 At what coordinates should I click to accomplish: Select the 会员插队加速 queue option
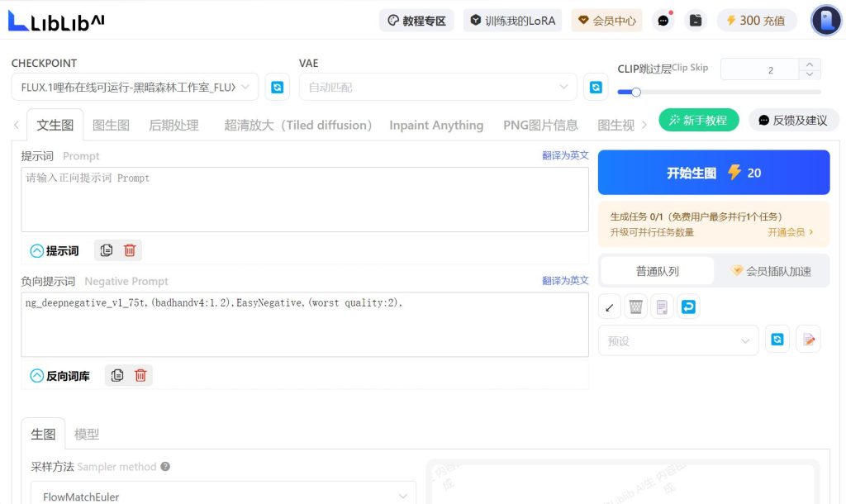point(772,271)
